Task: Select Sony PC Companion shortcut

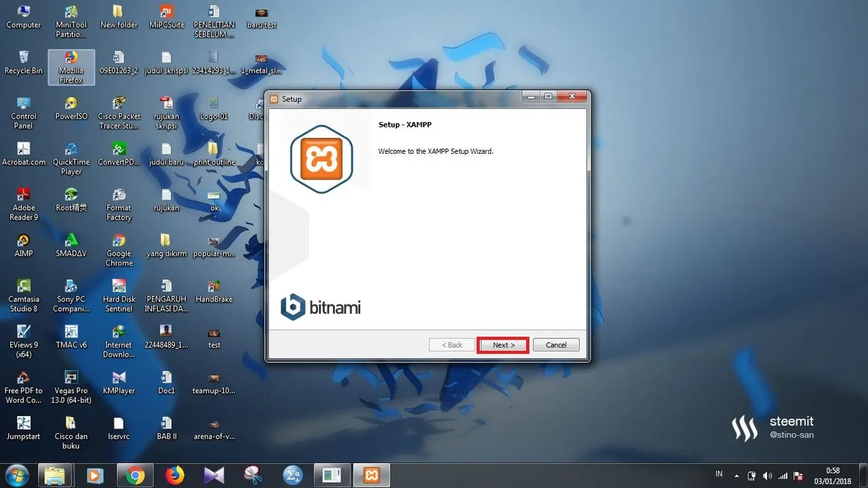Action: (71, 296)
